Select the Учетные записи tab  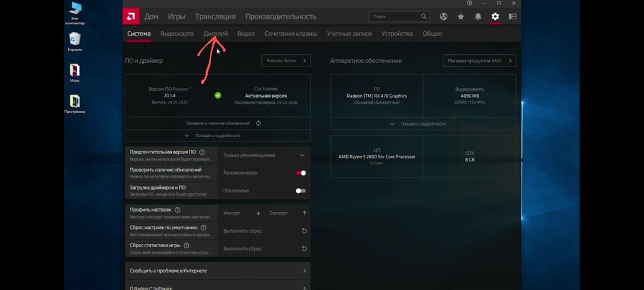[349, 34]
